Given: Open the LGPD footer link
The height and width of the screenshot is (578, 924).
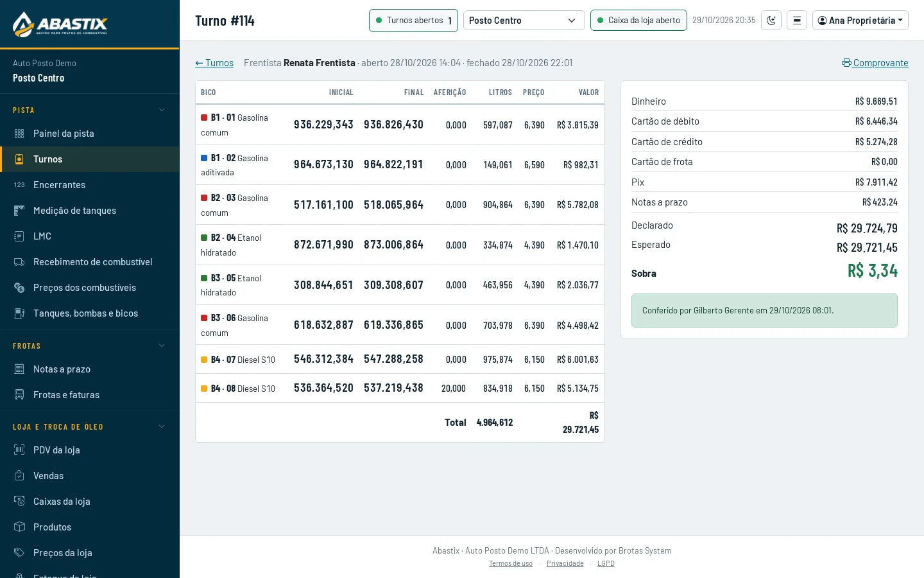Looking at the screenshot, I should [606, 564].
